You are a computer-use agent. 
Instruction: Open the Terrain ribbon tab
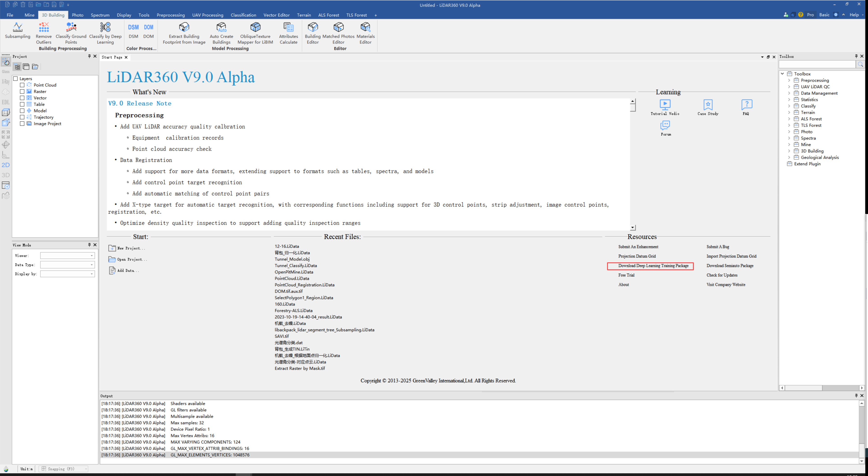point(304,15)
